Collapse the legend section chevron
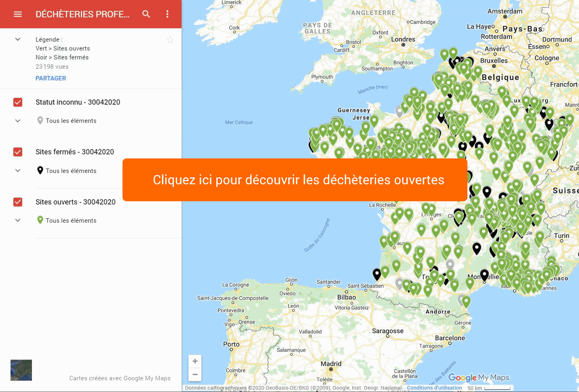 (18, 39)
